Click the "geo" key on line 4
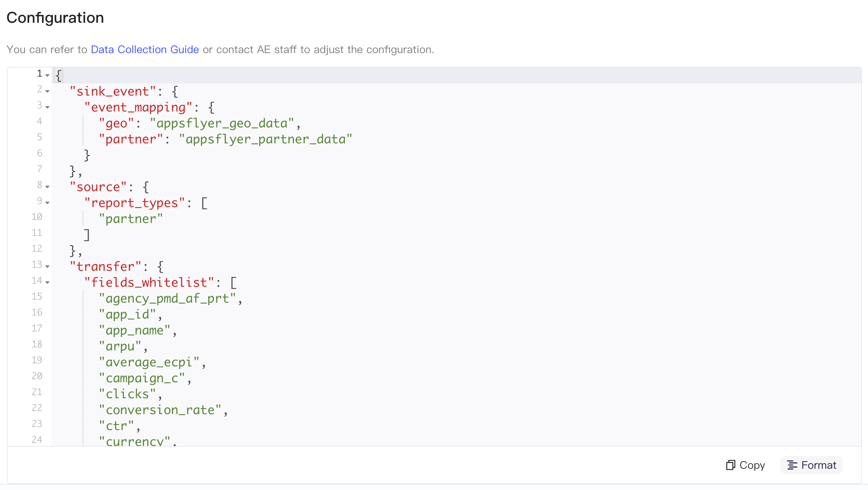The height and width of the screenshot is (490, 868). (116, 123)
